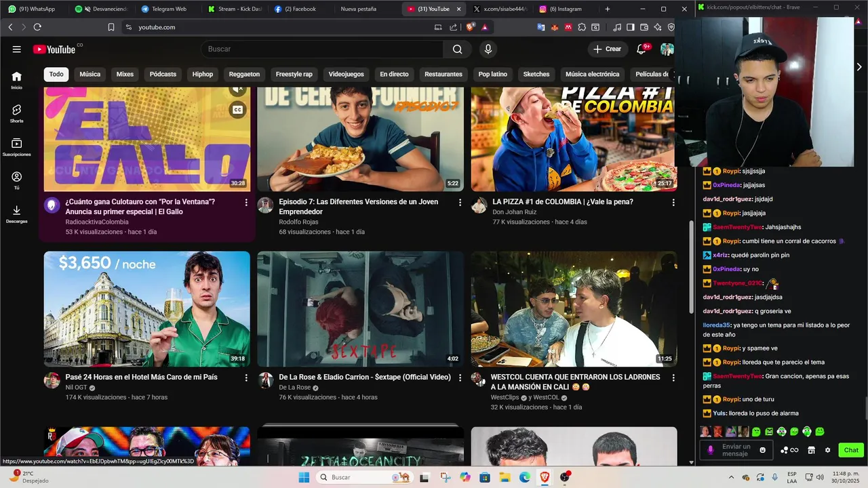Select the Freestyle rap filter chip

(x=294, y=75)
